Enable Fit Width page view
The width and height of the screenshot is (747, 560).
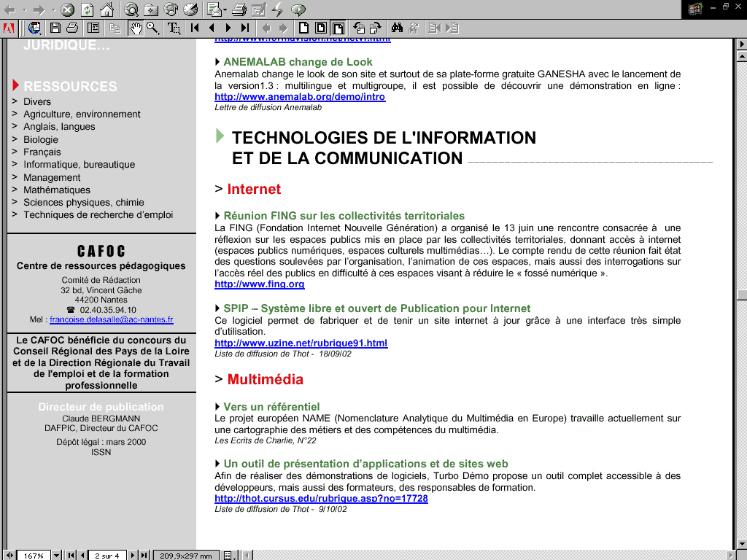(338, 28)
